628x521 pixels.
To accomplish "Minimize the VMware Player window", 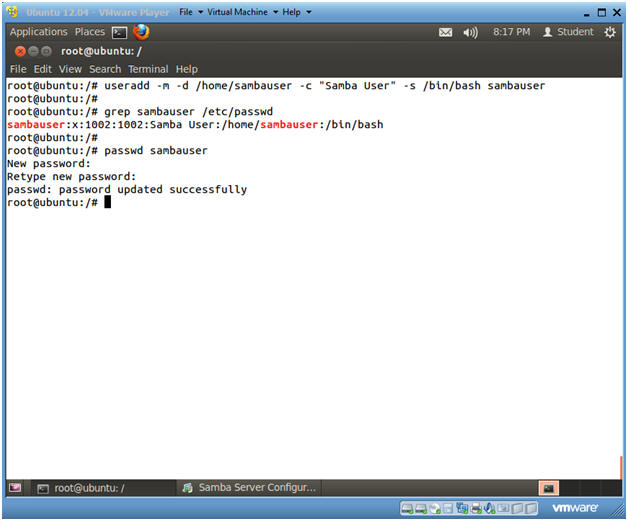I will (587, 13).
